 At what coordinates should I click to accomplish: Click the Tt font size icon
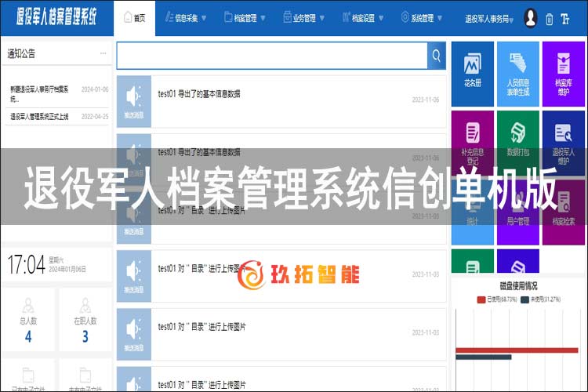pos(564,19)
